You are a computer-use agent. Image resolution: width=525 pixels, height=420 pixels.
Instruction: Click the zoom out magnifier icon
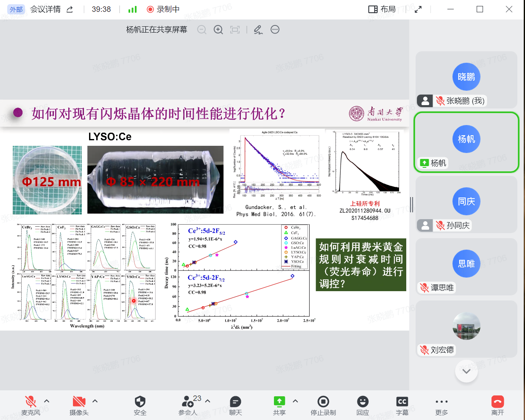[x=202, y=30]
